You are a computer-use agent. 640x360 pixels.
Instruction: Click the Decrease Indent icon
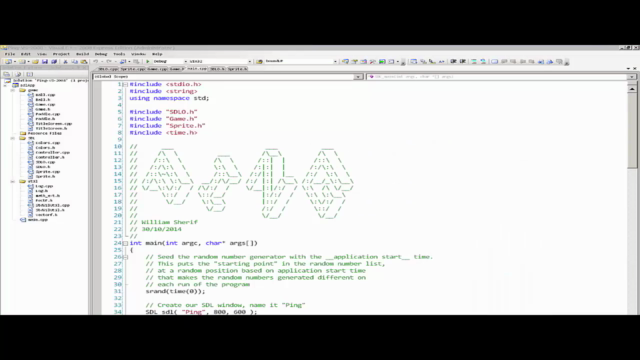click(453, 62)
